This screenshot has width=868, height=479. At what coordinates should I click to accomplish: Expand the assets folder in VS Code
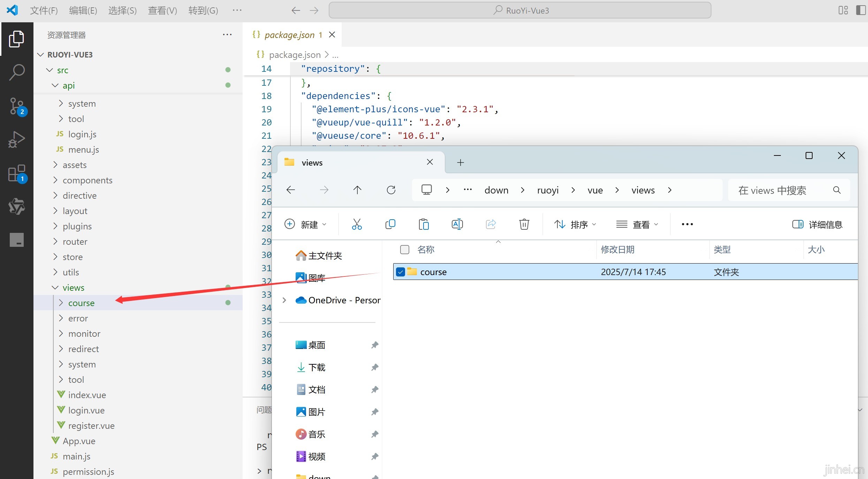tap(55, 165)
